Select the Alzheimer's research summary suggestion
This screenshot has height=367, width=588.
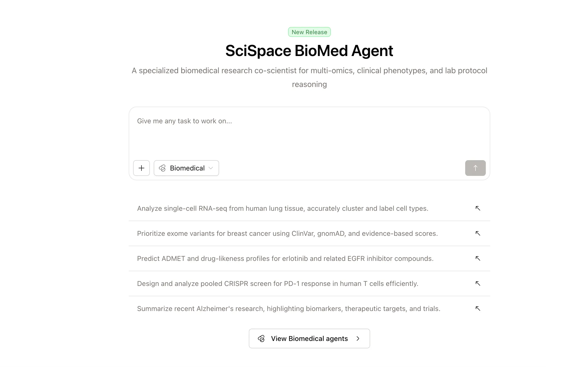289,309
